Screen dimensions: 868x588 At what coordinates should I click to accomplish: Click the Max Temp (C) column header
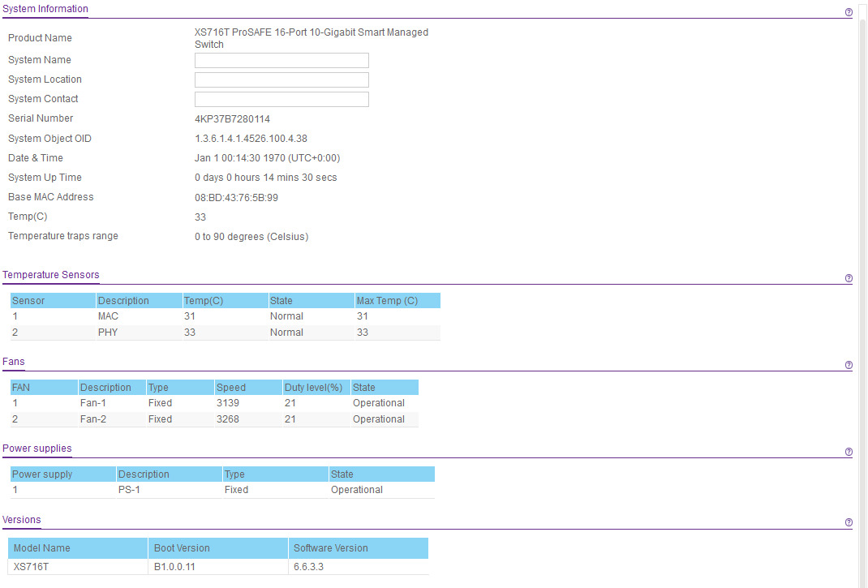pyautogui.click(x=397, y=301)
